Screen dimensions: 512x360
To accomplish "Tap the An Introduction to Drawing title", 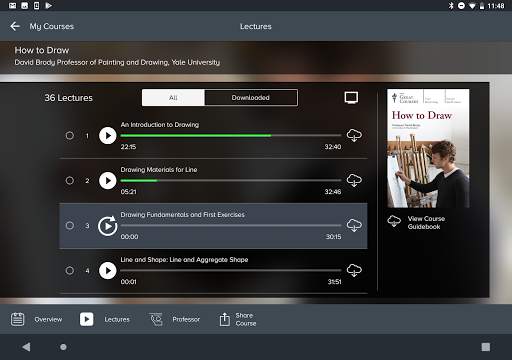I will (x=160, y=125).
